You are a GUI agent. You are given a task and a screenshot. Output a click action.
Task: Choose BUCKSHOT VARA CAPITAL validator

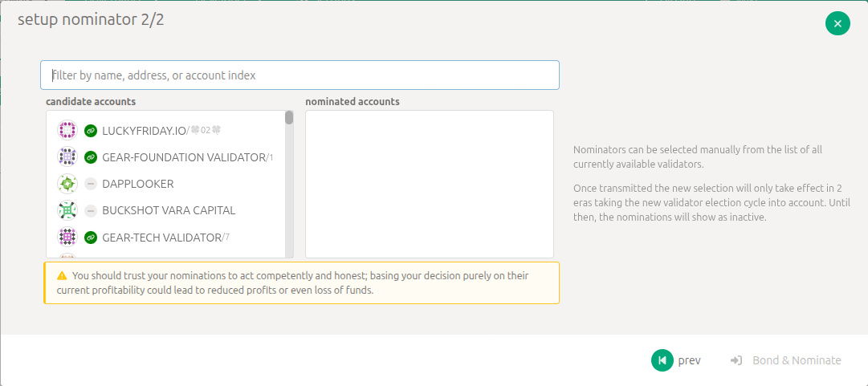click(x=169, y=210)
